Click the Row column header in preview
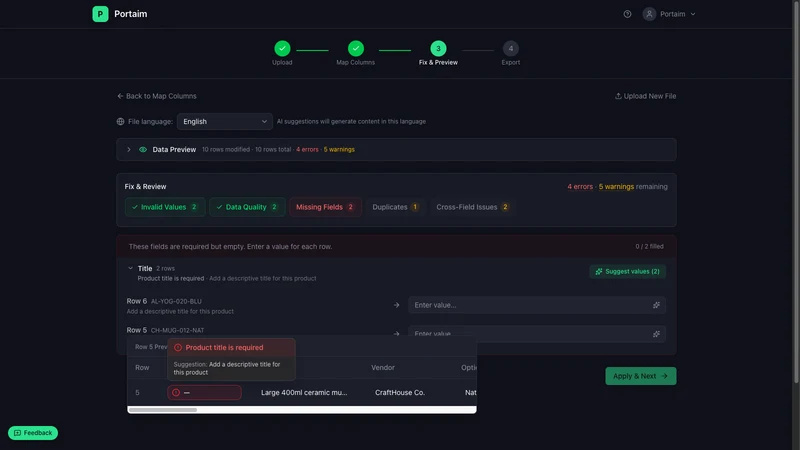Image resolution: width=800 pixels, height=450 pixels. (x=142, y=367)
